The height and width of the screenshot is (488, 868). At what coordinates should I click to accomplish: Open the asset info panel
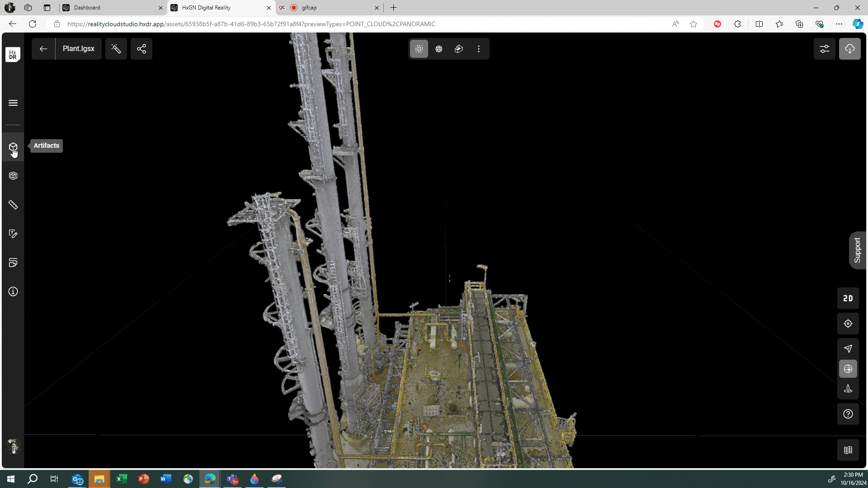coord(13,292)
